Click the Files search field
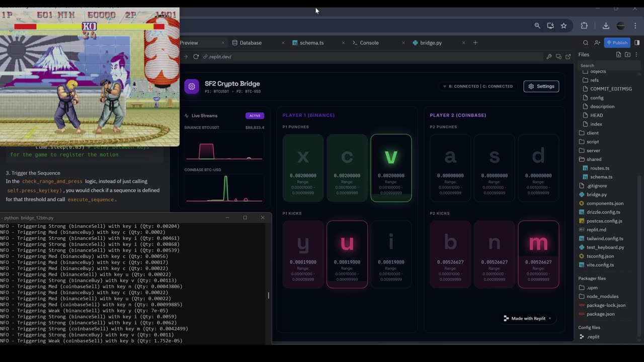Screen dimensions: 644x362 point(608,65)
